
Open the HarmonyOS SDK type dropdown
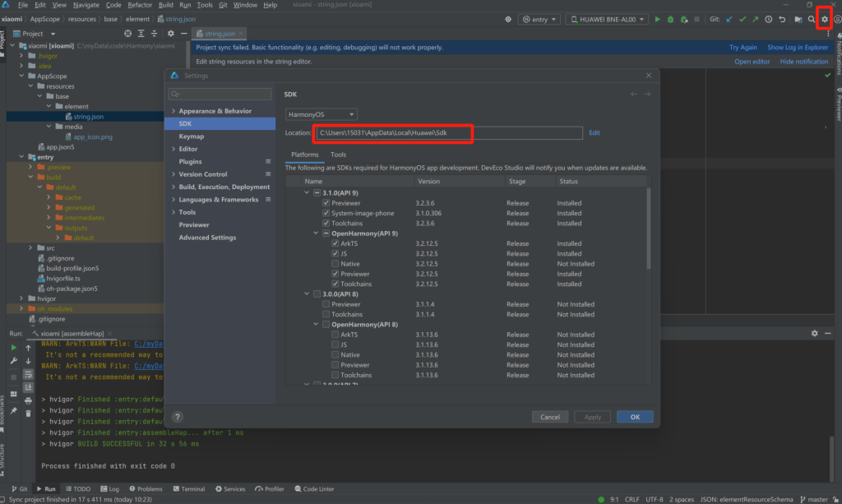click(321, 114)
